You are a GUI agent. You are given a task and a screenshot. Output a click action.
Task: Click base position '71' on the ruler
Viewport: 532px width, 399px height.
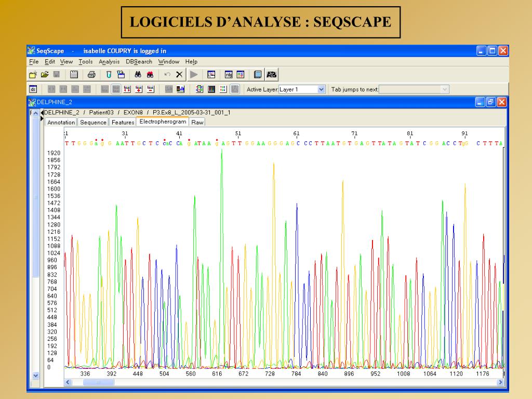354,134
